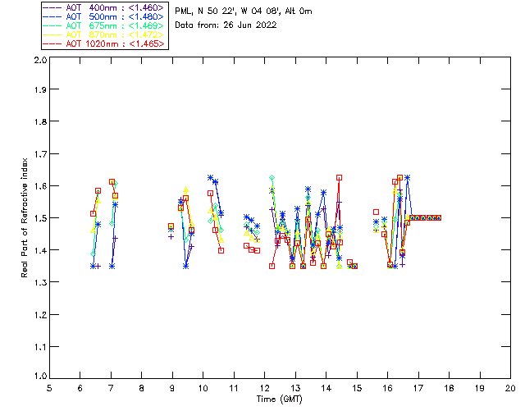This screenshot has width=525, height=420.
Task: Click the y-axis tick label 1.7
Action: [40, 153]
